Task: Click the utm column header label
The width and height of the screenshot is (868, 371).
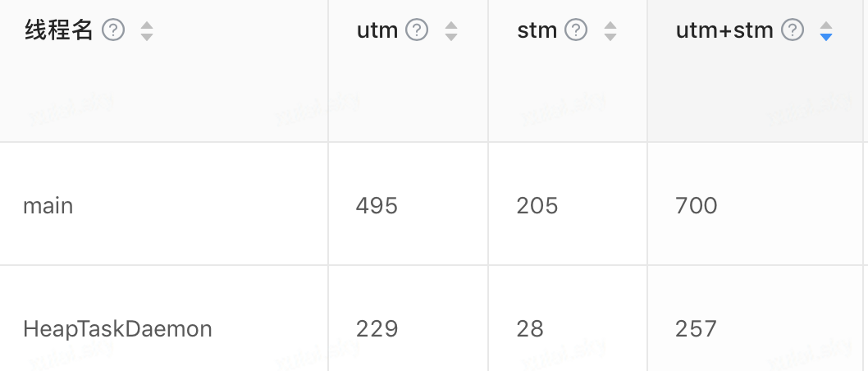Action: click(377, 31)
